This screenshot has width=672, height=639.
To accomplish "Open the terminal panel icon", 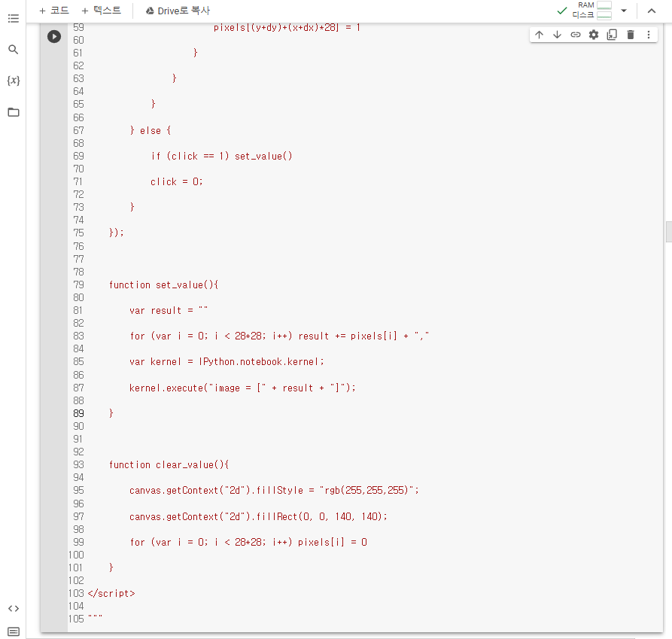I will 14,631.
